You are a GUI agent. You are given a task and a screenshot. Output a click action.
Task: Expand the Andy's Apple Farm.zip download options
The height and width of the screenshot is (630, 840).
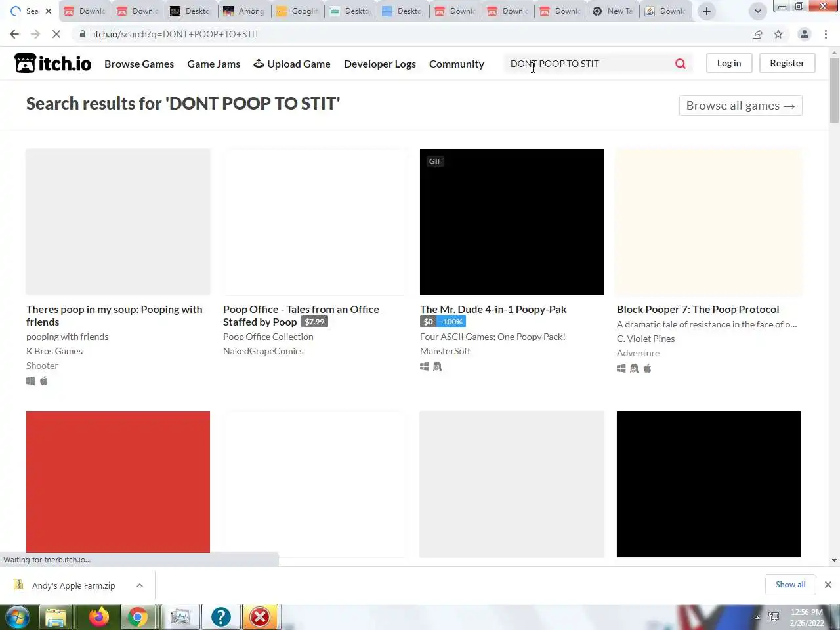(140, 585)
